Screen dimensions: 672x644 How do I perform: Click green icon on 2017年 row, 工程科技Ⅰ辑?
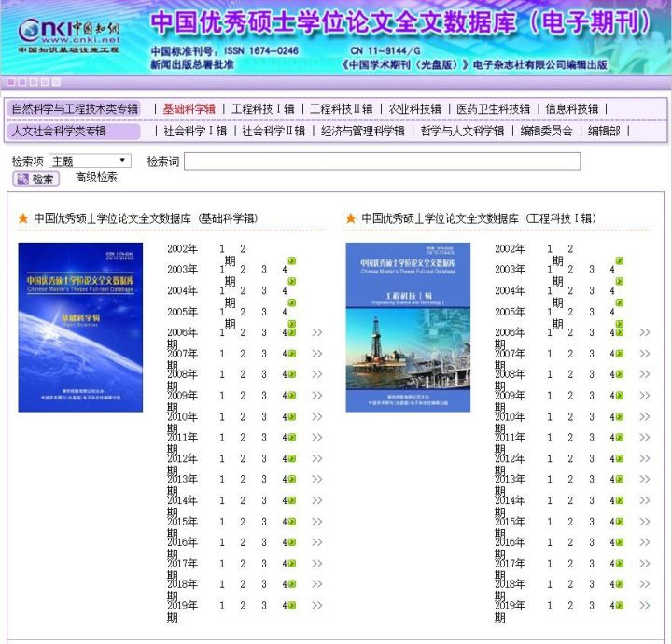click(x=620, y=564)
